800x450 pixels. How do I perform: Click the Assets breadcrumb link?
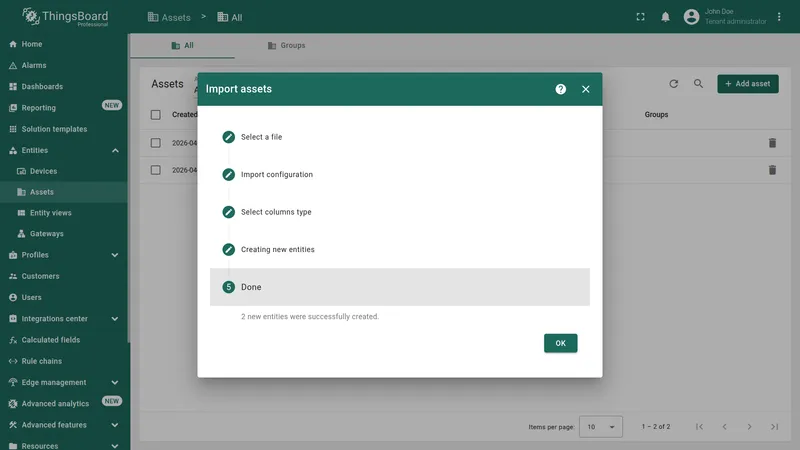click(169, 17)
